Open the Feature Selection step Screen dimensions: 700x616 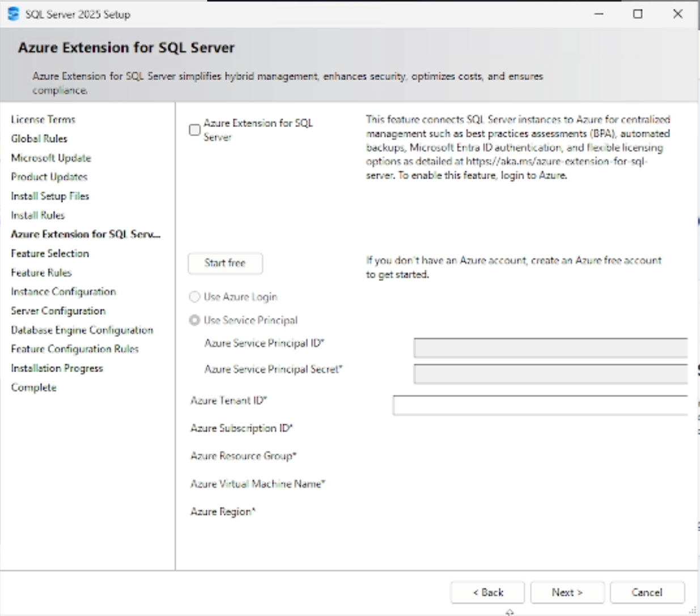tap(50, 254)
